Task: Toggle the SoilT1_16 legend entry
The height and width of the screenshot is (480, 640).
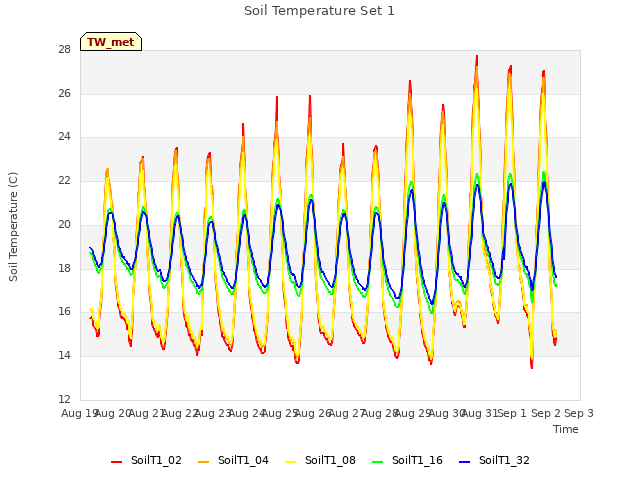Action: 407,460
